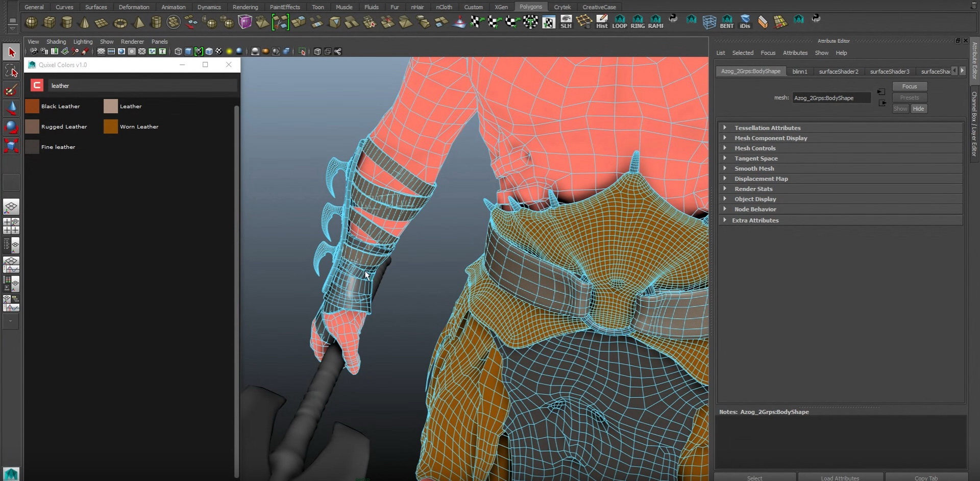Toggle film gate in viewport toolbar
Screen dimensions: 980x481
tap(111, 52)
